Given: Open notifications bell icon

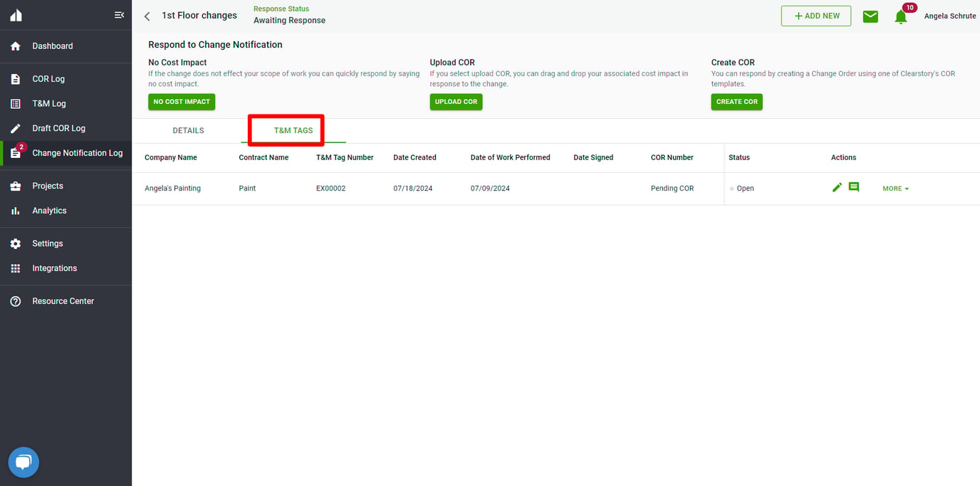Looking at the screenshot, I should pos(901,17).
